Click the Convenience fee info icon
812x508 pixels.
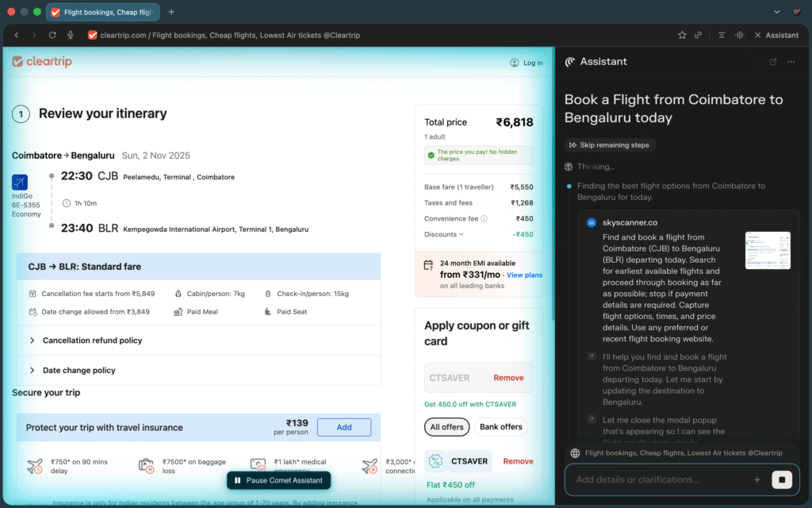pos(484,219)
